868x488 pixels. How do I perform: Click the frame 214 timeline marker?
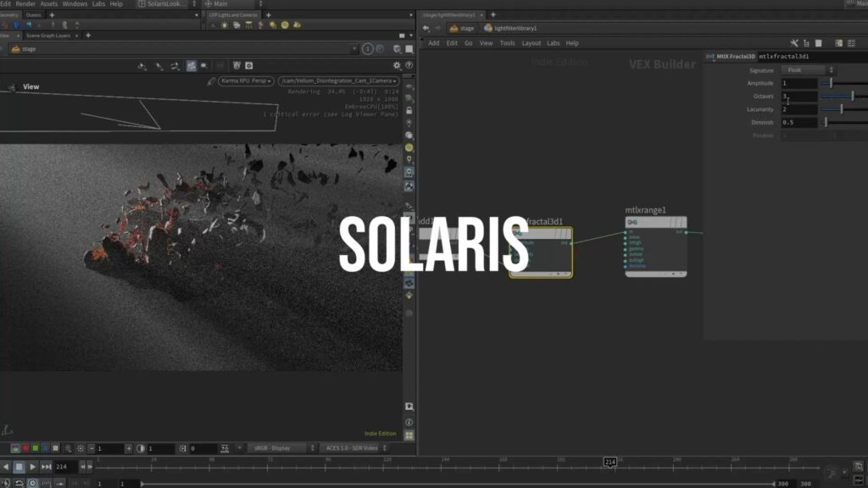[x=610, y=462]
